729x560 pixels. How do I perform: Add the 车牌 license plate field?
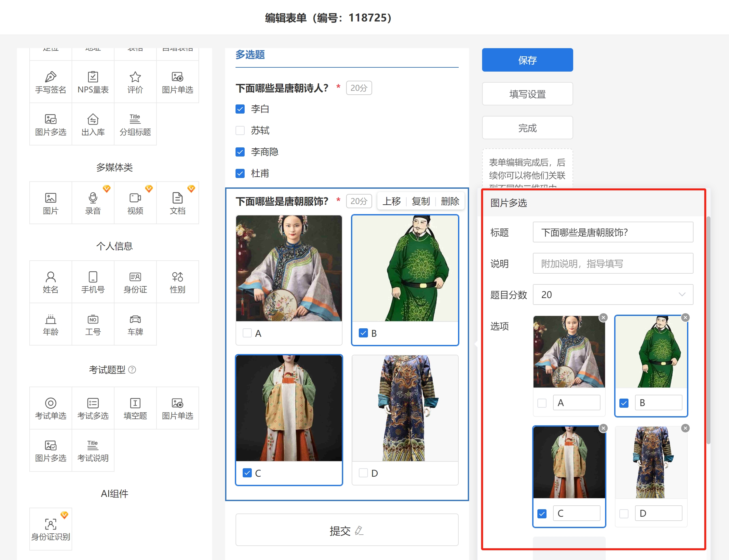point(135,324)
